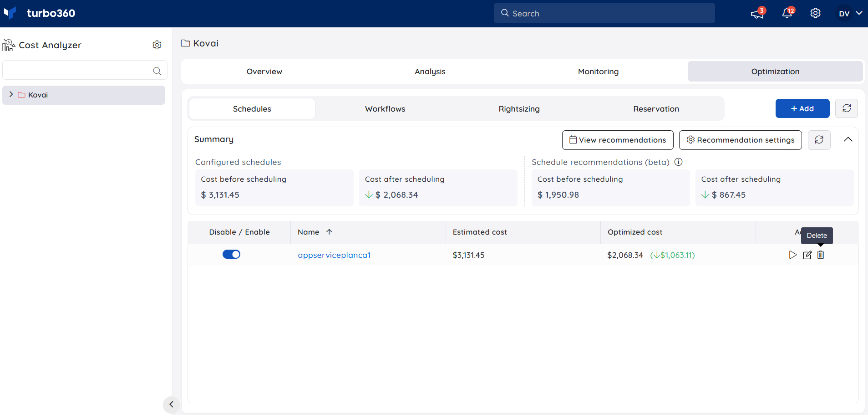Click the Kovai breadcrumb title
The image size is (868, 415).
206,43
